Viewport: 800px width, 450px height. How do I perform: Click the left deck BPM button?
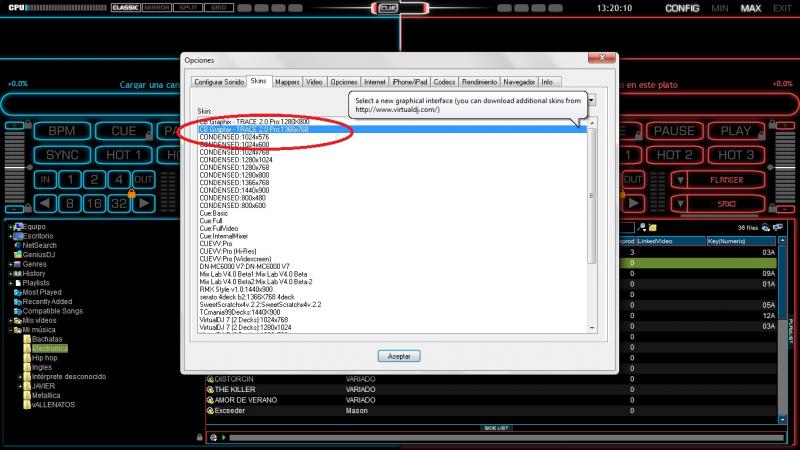pyautogui.click(x=62, y=131)
